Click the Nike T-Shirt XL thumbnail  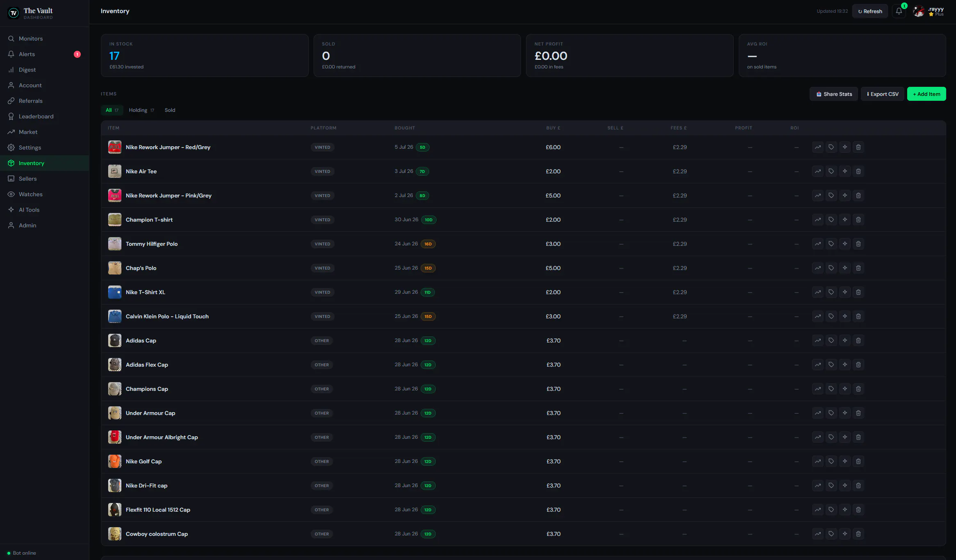point(115,292)
